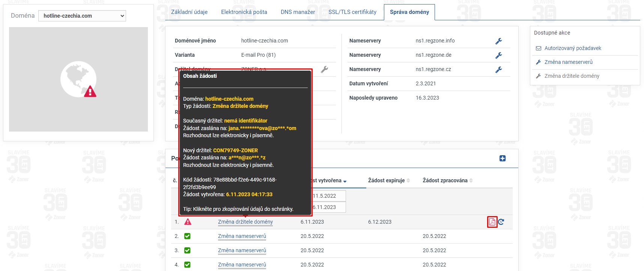Click the wrench icon beside Změna držitele domény action
Image resolution: width=644 pixels, height=271 pixels.
tap(539, 76)
